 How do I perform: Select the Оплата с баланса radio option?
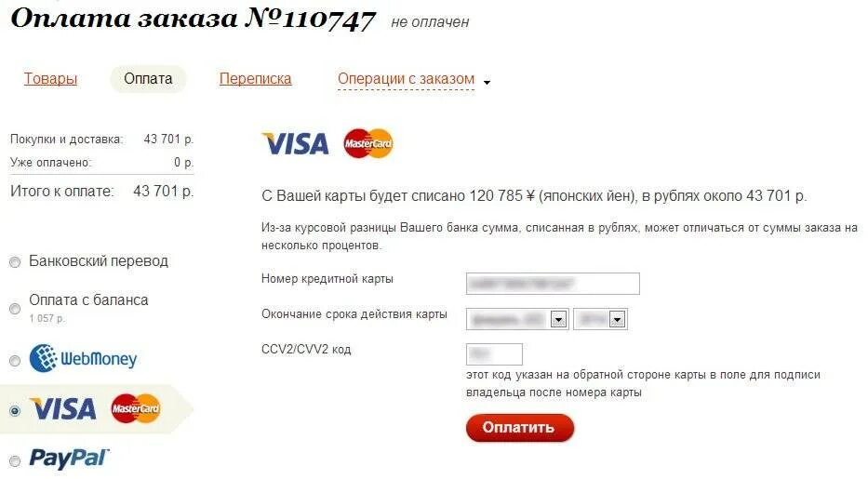click(15, 309)
